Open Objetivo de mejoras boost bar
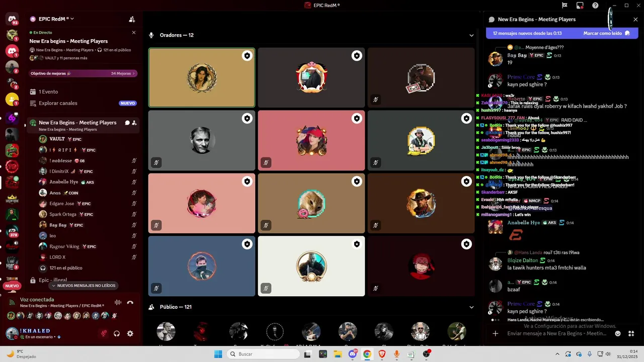The width and height of the screenshot is (644, 362). click(83, 73)
